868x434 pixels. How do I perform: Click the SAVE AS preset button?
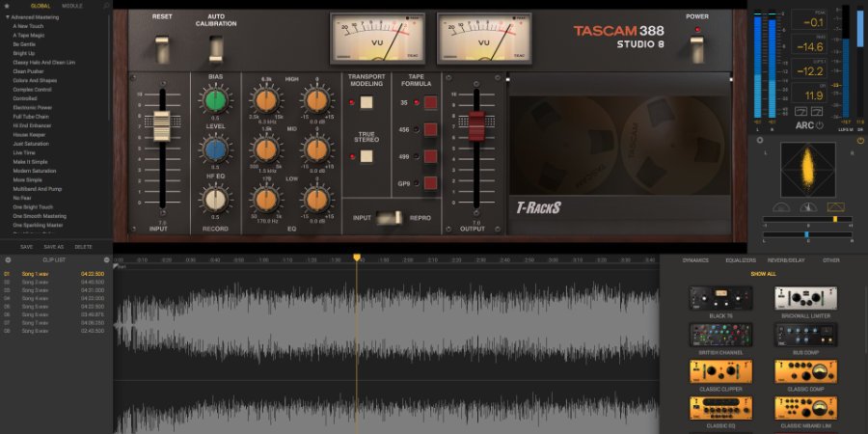coord(54,247)
